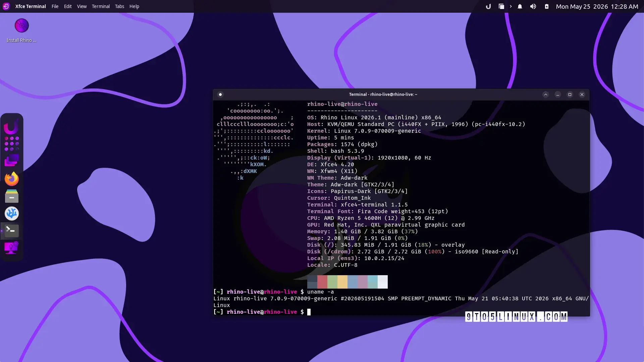
Task: Open the app grid in the dock
Action: point(11,143)
